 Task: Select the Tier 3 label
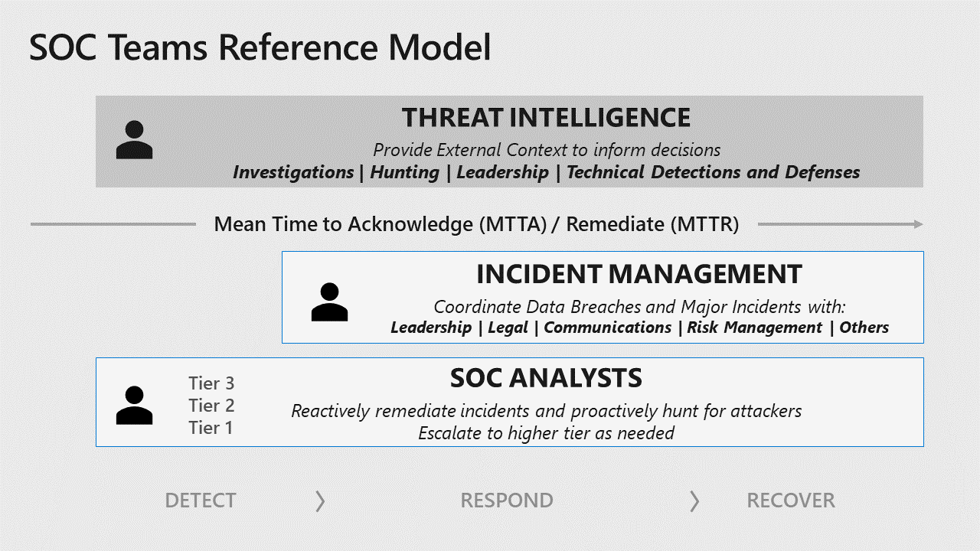tap(211, 383)
